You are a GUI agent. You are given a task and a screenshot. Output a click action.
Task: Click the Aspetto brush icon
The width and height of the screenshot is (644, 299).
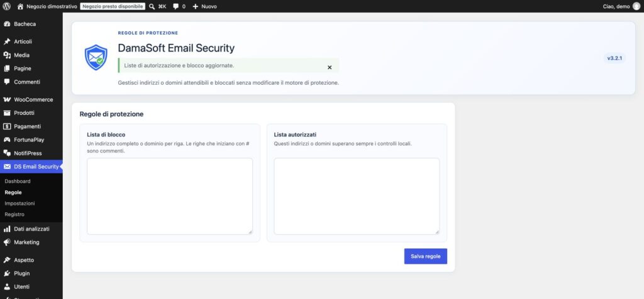7,260
